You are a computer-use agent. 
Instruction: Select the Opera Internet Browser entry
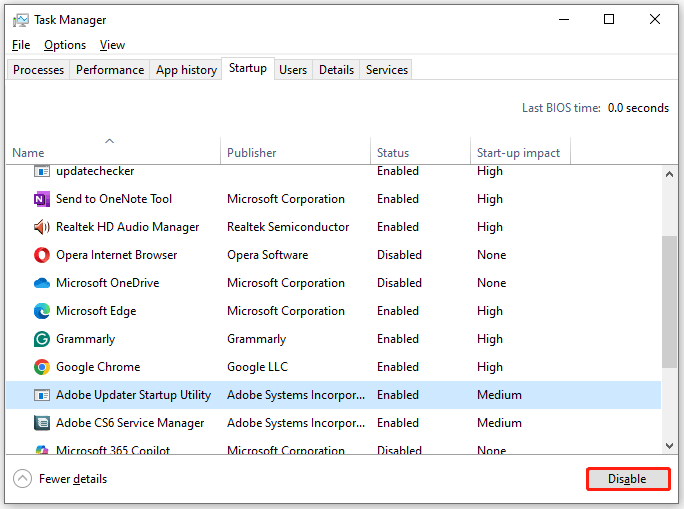coord(116,255)
